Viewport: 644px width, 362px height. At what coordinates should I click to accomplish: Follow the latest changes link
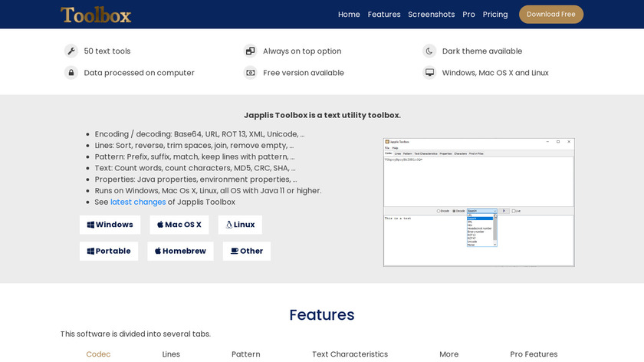pos(138,202)
